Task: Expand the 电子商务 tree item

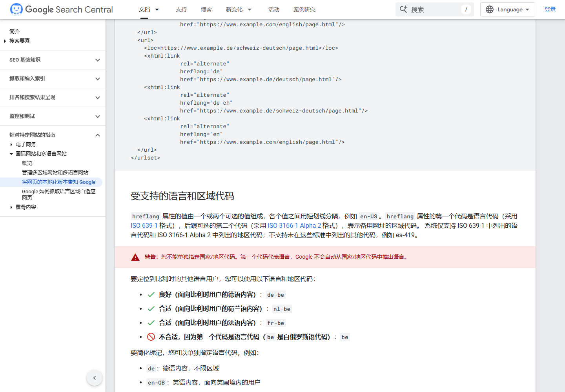Action: [11, 144]
